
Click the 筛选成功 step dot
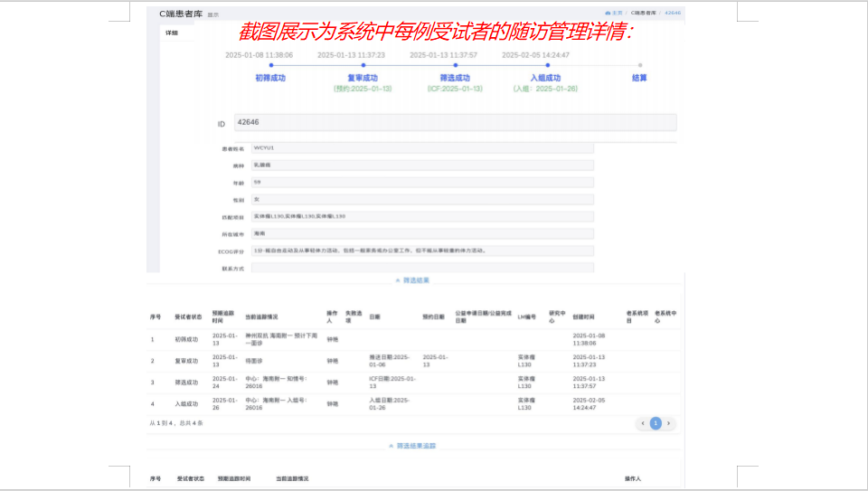click(455, 65)
